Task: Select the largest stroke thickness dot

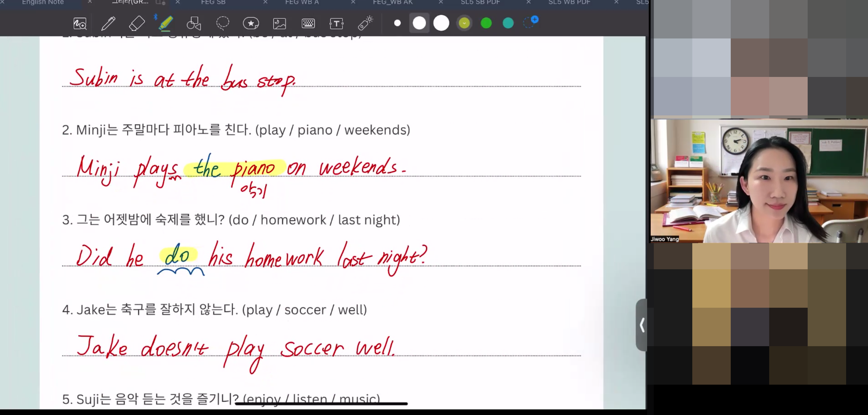Action: click(441, 23)
